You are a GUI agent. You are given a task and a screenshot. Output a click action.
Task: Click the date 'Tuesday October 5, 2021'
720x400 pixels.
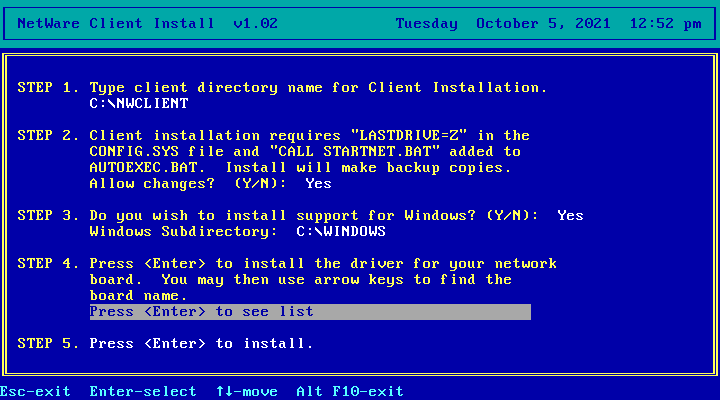[503, 23]
